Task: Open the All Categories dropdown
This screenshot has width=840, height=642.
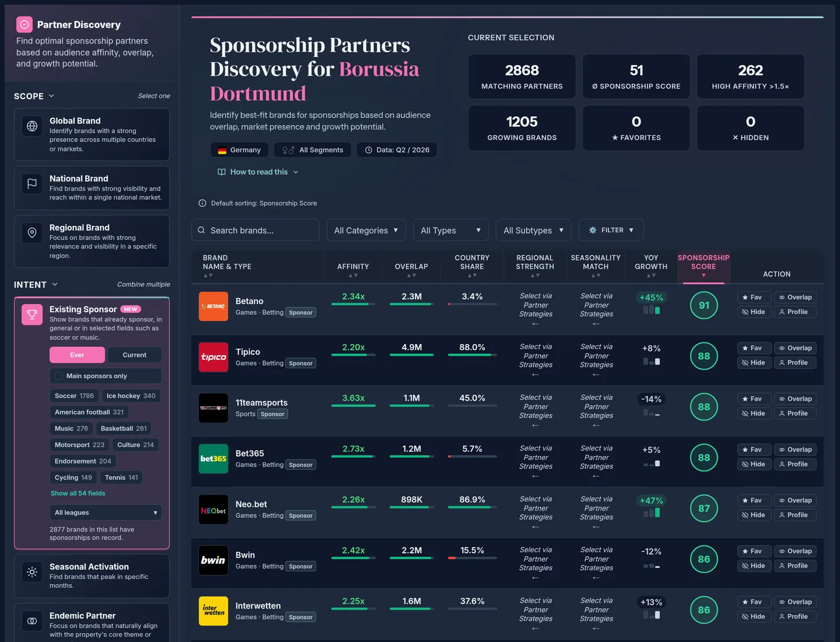Action: [366, 230]
